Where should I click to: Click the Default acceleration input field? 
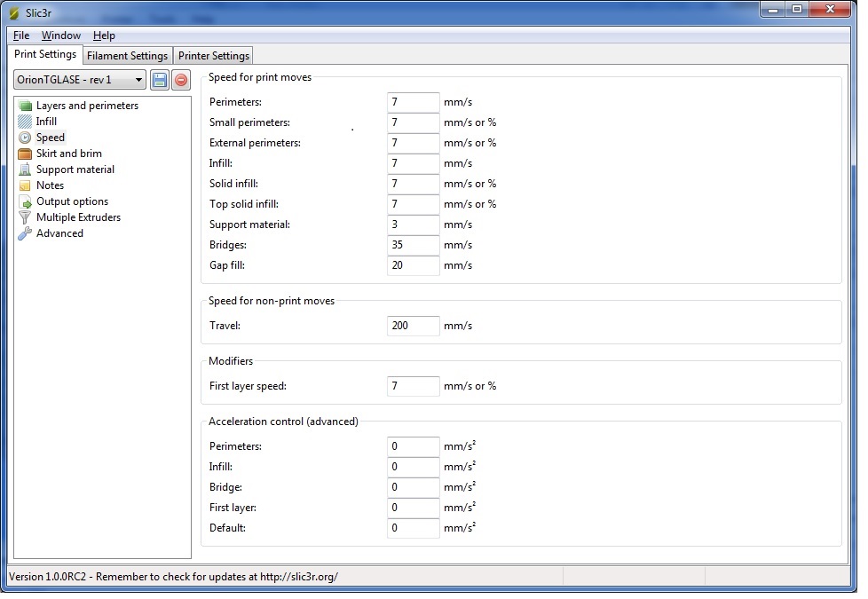pos(414,528)
